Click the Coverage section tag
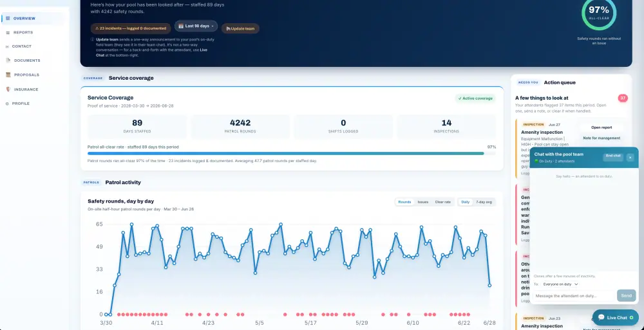The image size is (644, 330). tap(93, 78)
